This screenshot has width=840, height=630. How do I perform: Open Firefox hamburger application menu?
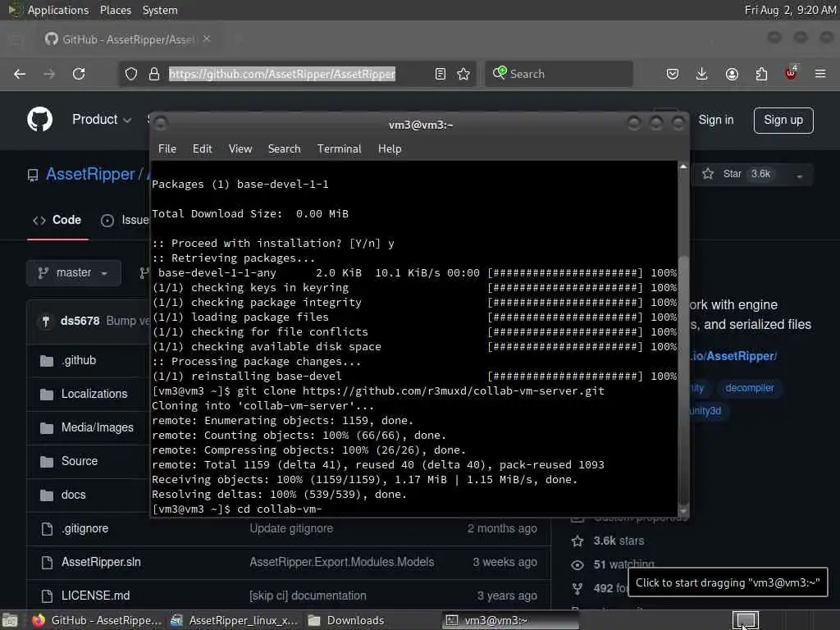click(820, 74)
